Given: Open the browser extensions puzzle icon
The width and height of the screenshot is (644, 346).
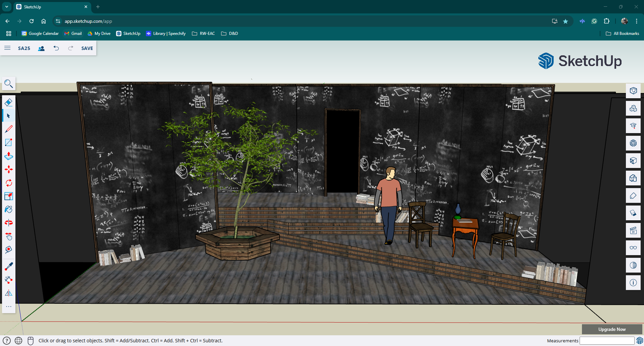Looking at the screenshot, I should coord(606,21).
